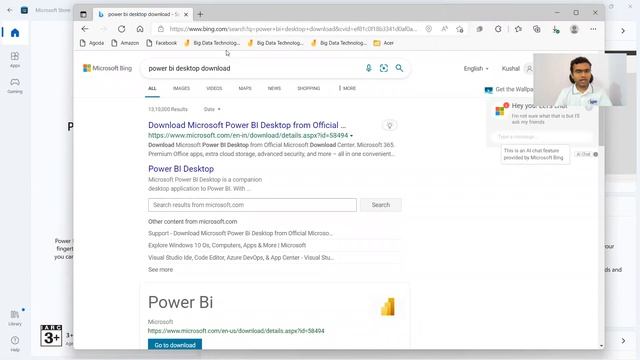
Task: Search by voice using microphone icon
Action: click(x=368, y=68)
